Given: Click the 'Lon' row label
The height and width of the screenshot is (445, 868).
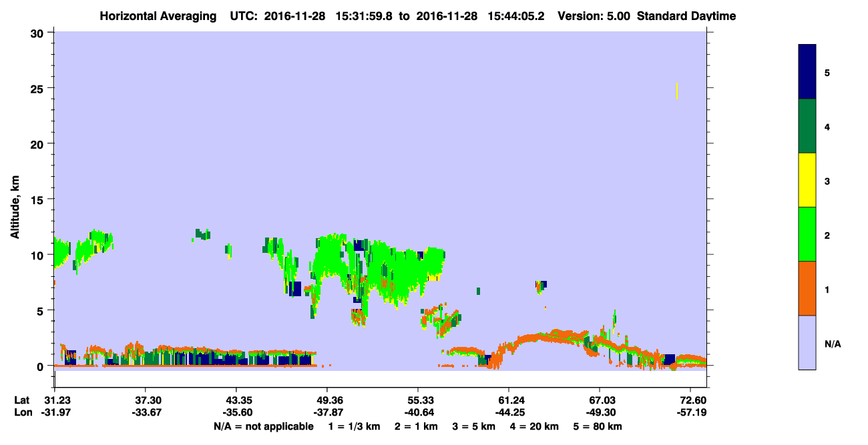Looking at the screenshot, I should [23, 412].
